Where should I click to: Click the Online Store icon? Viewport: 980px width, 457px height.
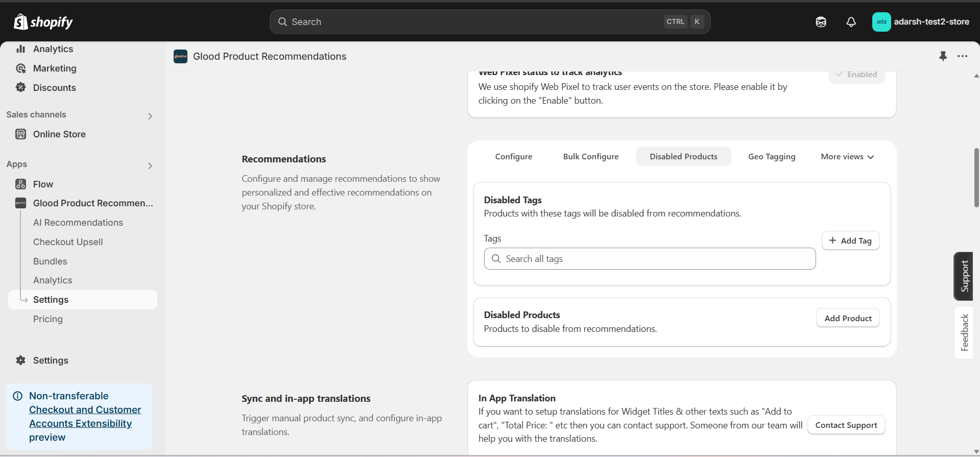coord(20,134)
